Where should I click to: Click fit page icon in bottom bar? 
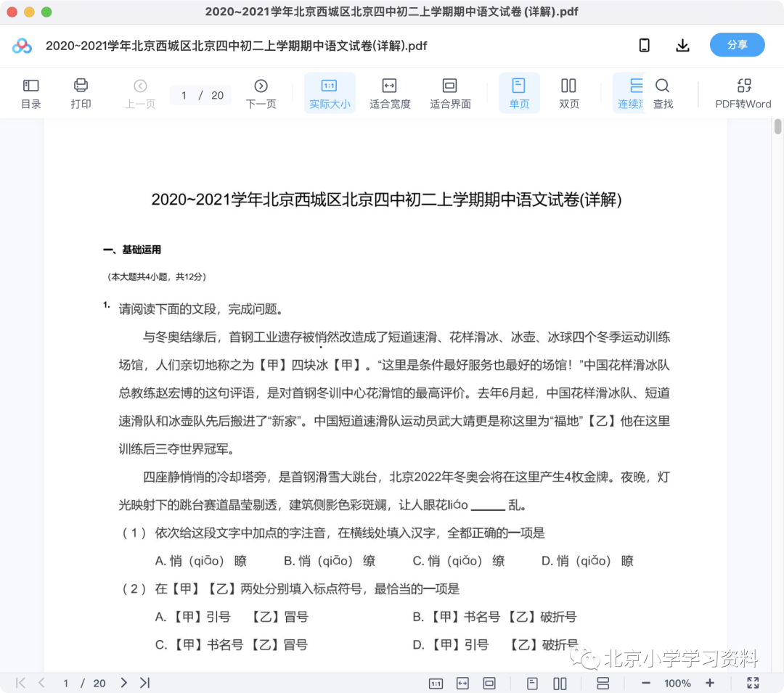click(489, 683)
